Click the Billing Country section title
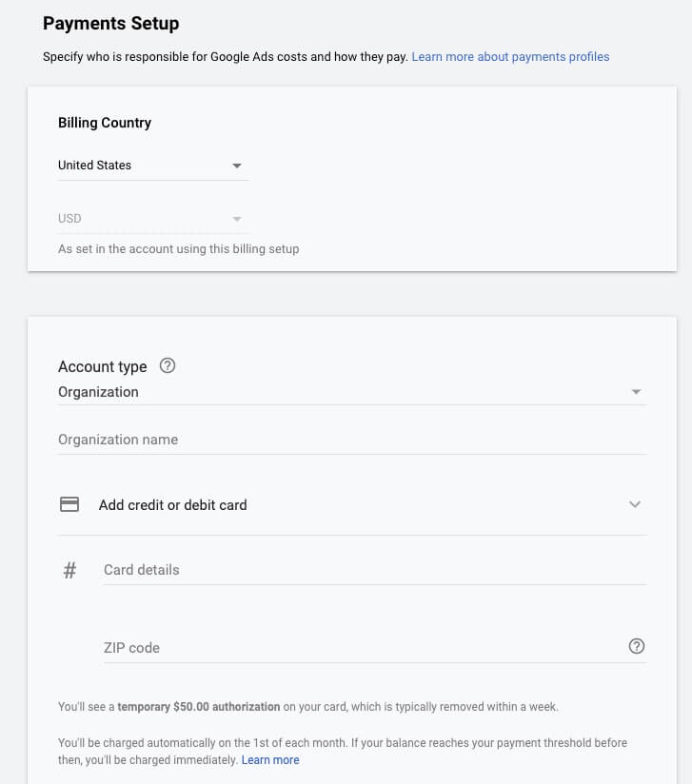 [105, 123]
